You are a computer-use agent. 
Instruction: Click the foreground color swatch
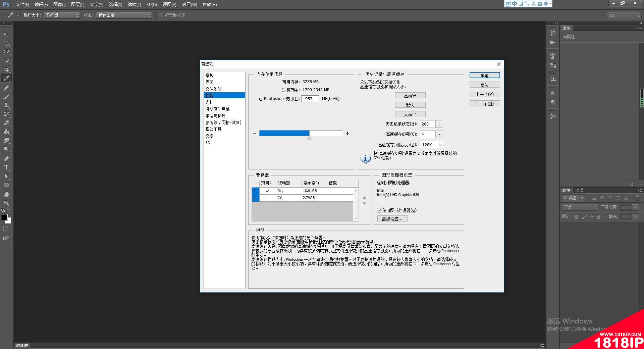[x=5, y=217]
